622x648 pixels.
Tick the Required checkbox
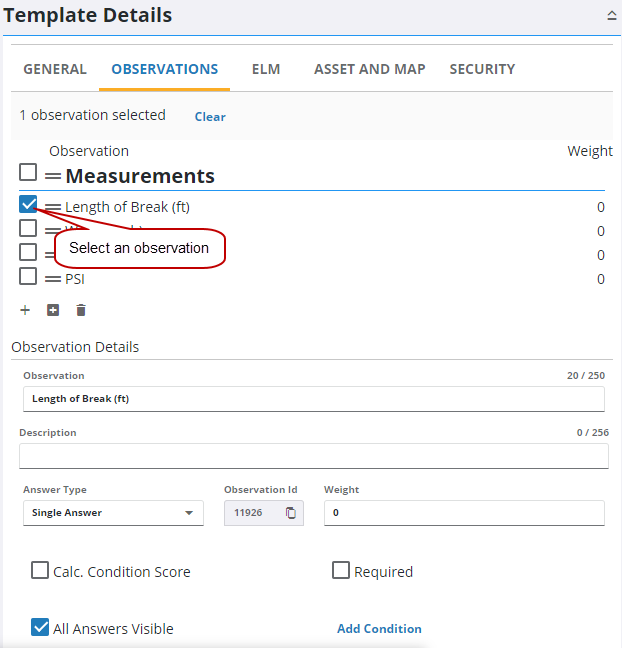coord(341,571)
